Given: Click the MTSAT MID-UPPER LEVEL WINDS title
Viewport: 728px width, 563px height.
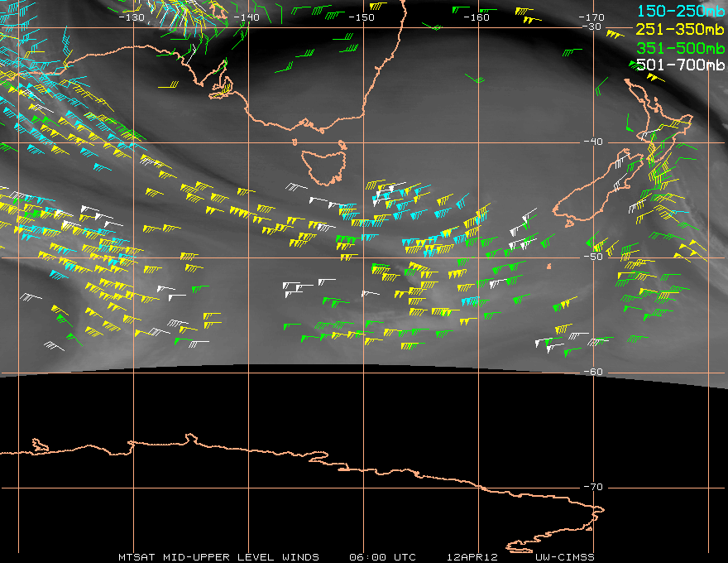Looking at the screenshot, I should point(218,556).
